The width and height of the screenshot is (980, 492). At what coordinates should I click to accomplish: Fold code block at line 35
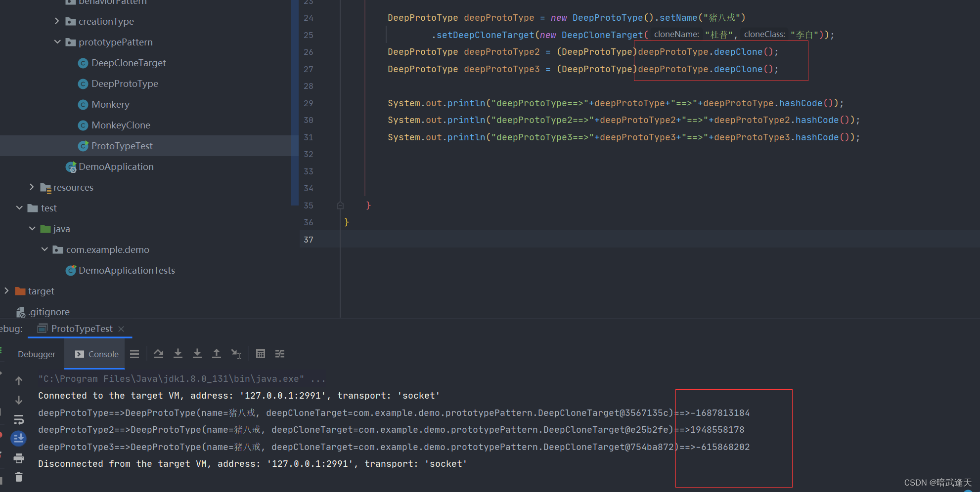[340, 205]
